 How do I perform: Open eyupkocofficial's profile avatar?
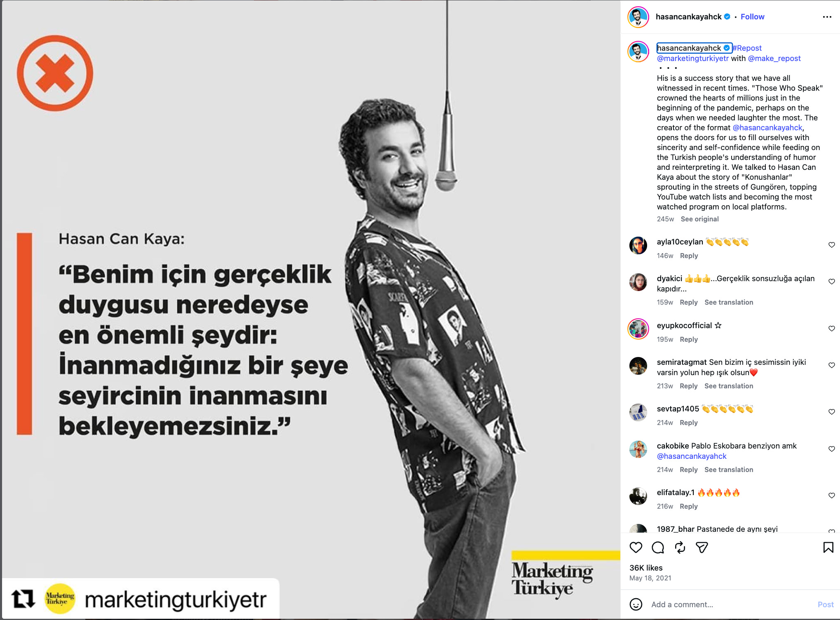pos(638,329)
